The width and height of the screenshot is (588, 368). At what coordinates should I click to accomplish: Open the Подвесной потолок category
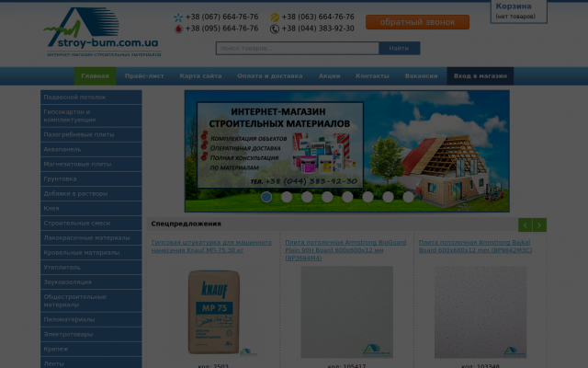click(x=91, y=97)
